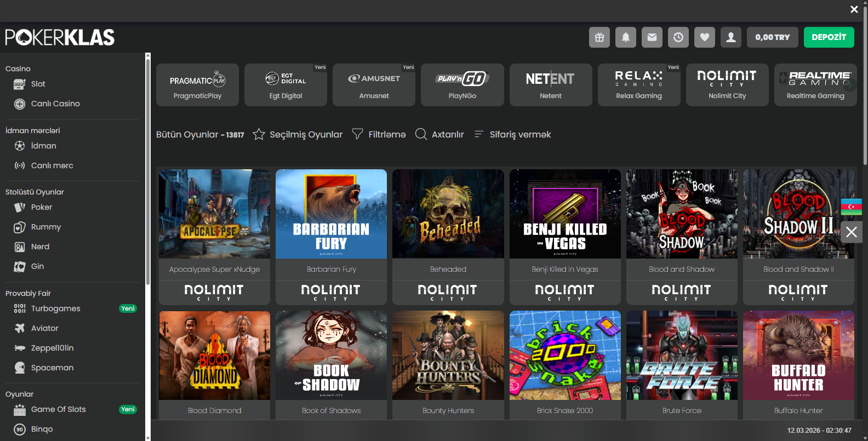Click Barbarian Fury game title text
868x441 pixels.
pos(331,269)
